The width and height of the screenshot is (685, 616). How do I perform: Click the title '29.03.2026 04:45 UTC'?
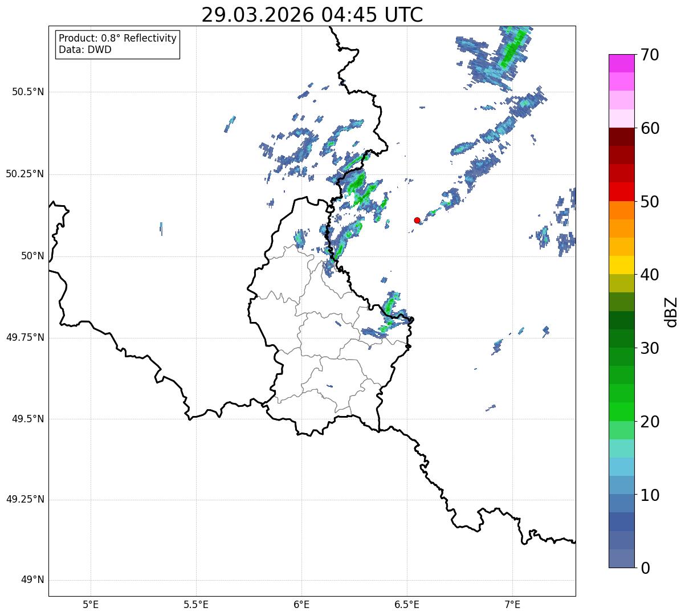click(312, 15)
